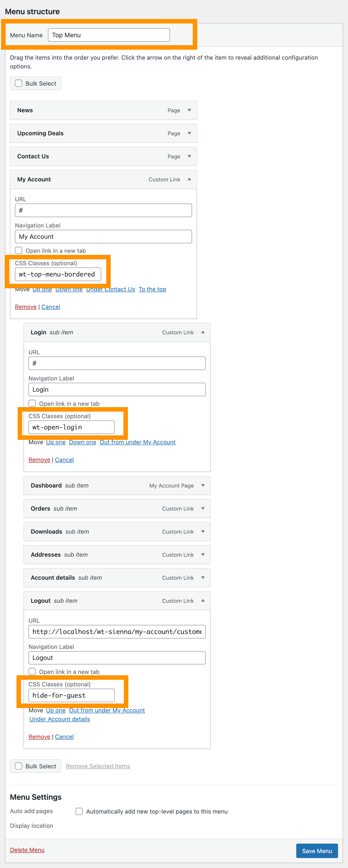Expand the Dashboard sub item arrow
The image size is (348, 868).
pos(203,485)
